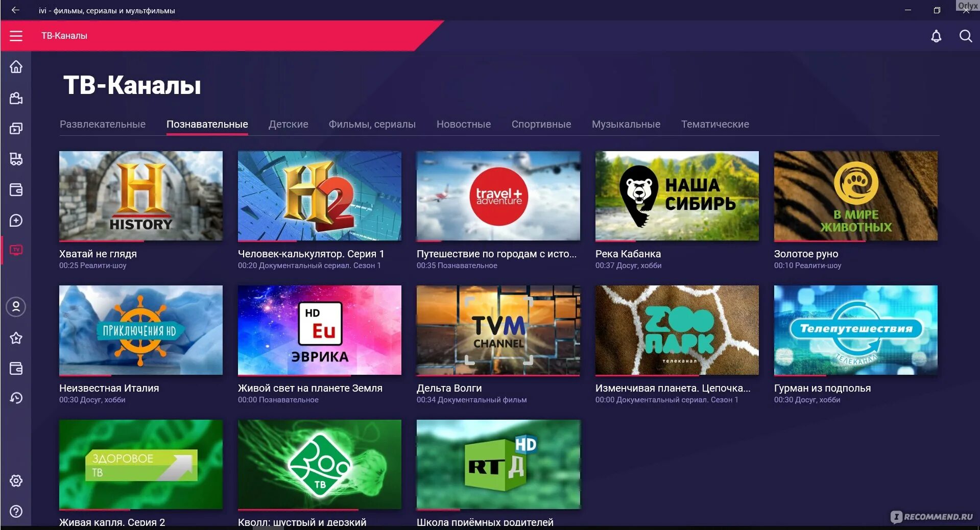Open the Здоровое ТВ channel thumbnail
The height and width of the screenshot is (530, 980).
141,464
